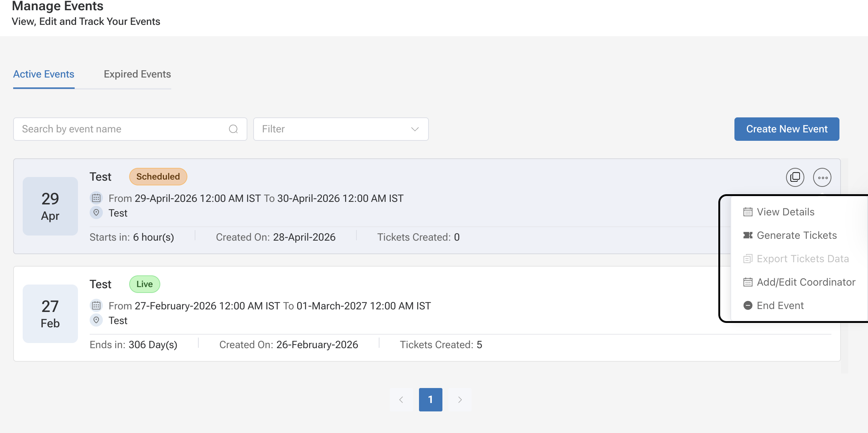Image resolution: width=868 pixels, height=433 pixels.
Task: Click "Tickets Created: 0" text
Action: pyautogui.click(x=418, y=237)
